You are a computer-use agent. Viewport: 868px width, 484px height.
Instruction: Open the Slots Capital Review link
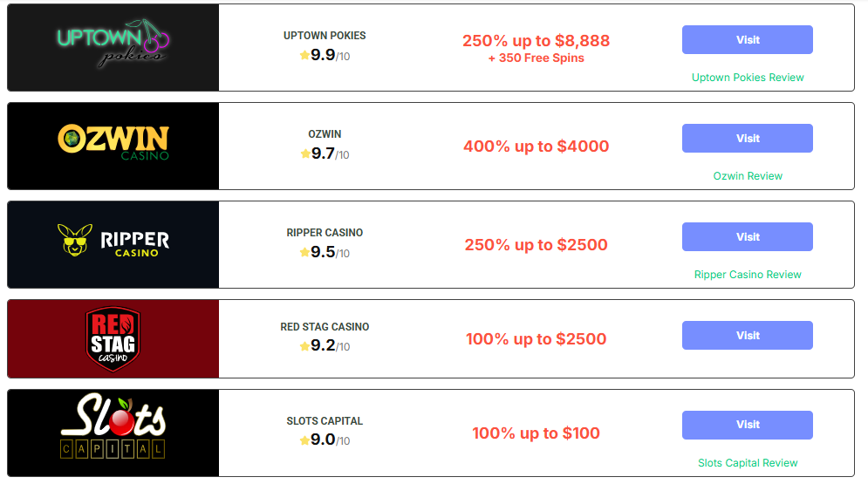(x=748, y=463)
